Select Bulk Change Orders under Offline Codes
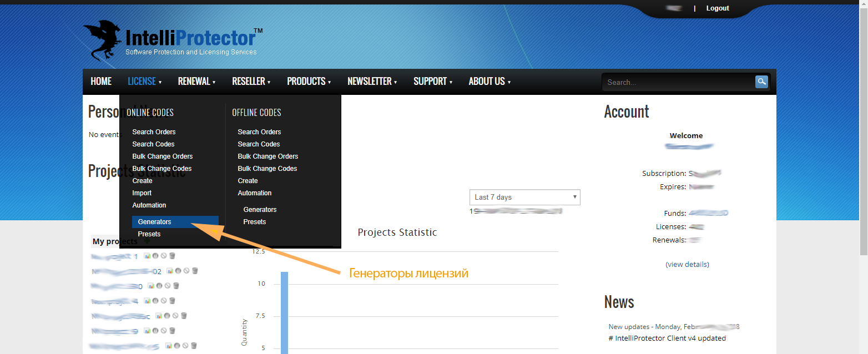 [268, 156]
